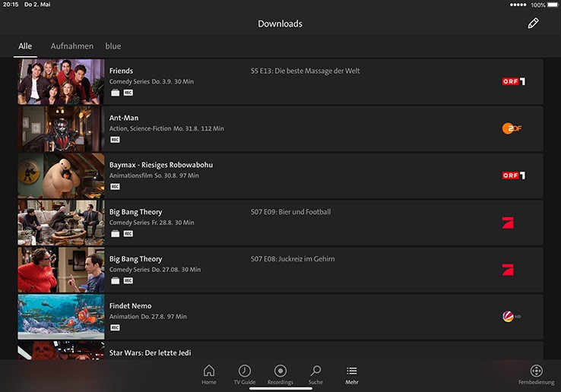Image resolution: width=561 pixels, height=392 pixels.
Task: Click the REC badge in Friends row
Action: pos(128,93)
